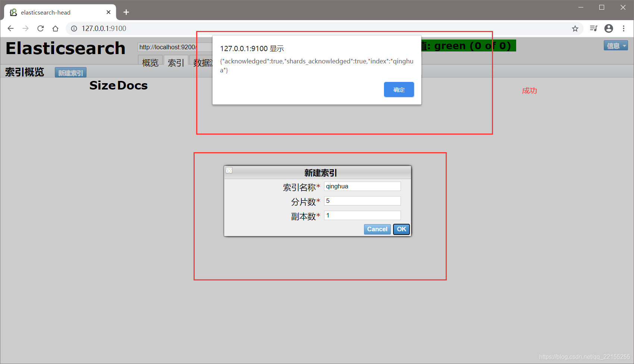View site information icon in address bar
The image size is (634, 364).
click(x=74, y=28)
